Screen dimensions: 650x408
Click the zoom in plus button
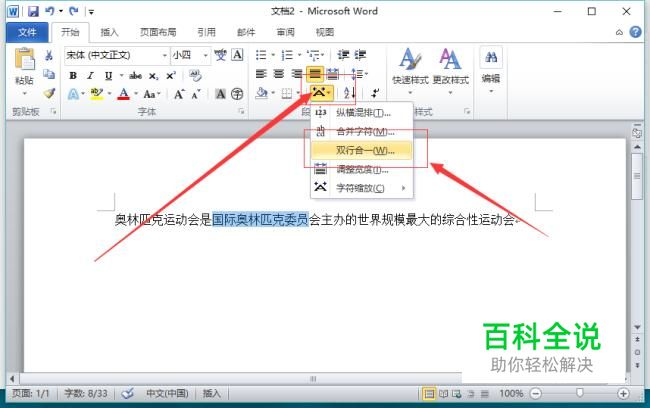click(x=623, y=393)
